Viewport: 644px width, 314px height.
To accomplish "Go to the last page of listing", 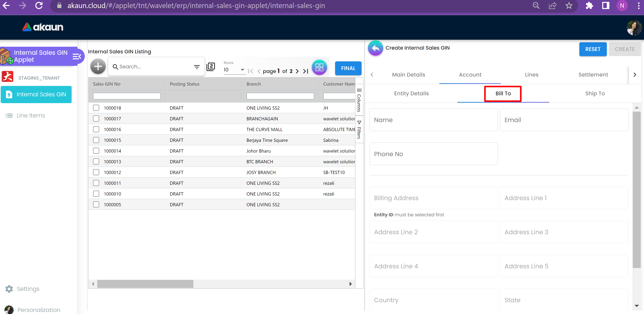I will coord(305,71).
